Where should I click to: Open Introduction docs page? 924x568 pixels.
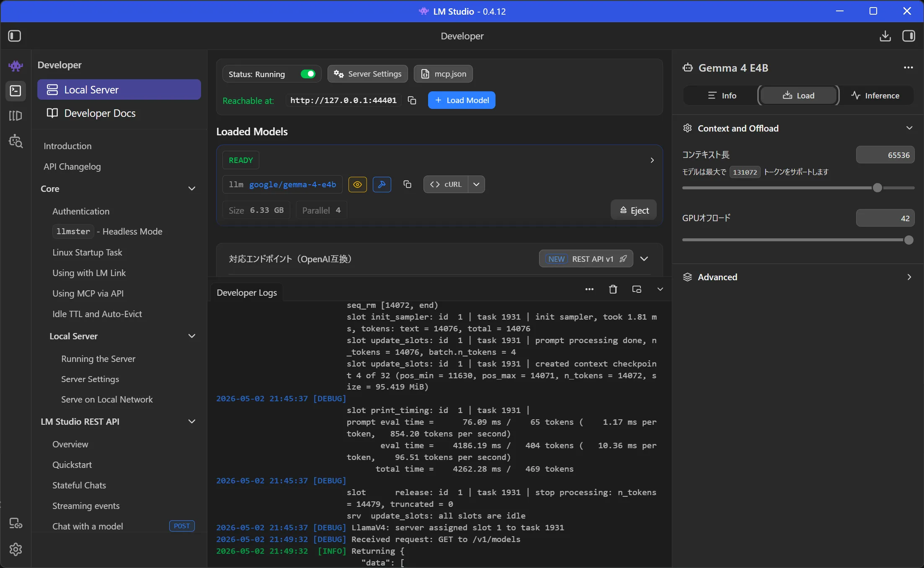coord(67,146)
